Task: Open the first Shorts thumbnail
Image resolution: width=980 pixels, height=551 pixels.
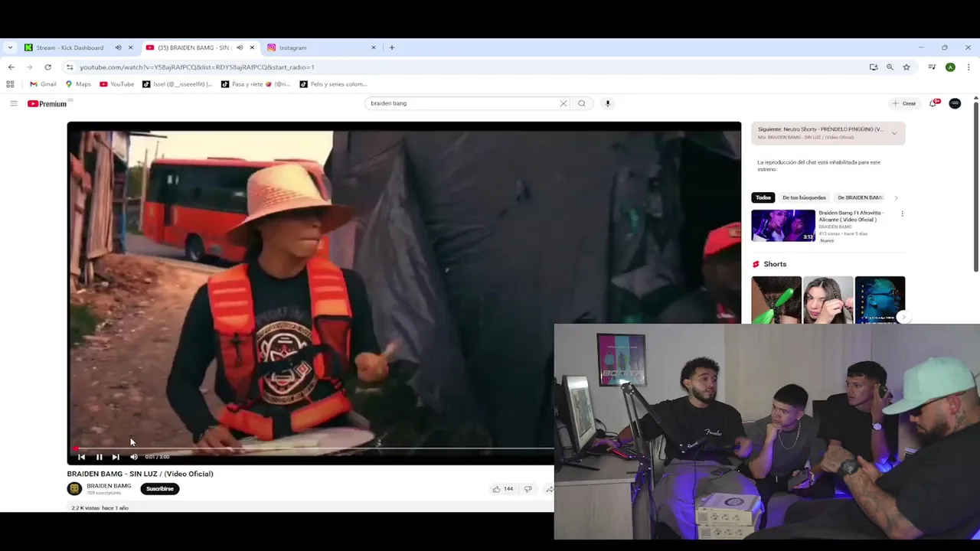Action: pos(776,299)
